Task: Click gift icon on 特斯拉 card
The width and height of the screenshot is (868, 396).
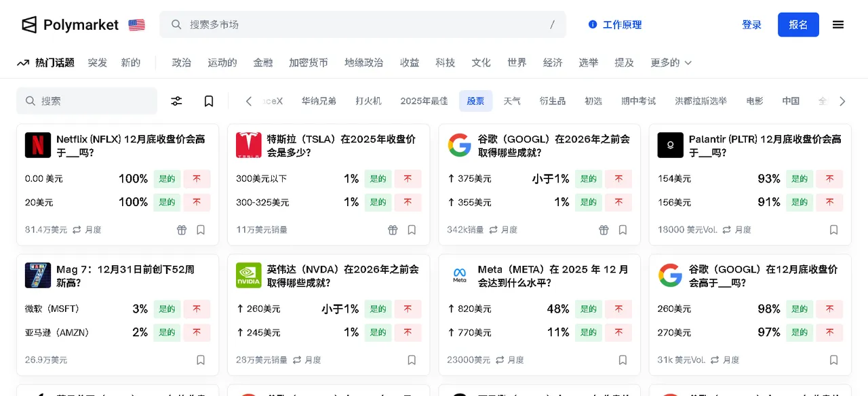Action: [393, 230]
